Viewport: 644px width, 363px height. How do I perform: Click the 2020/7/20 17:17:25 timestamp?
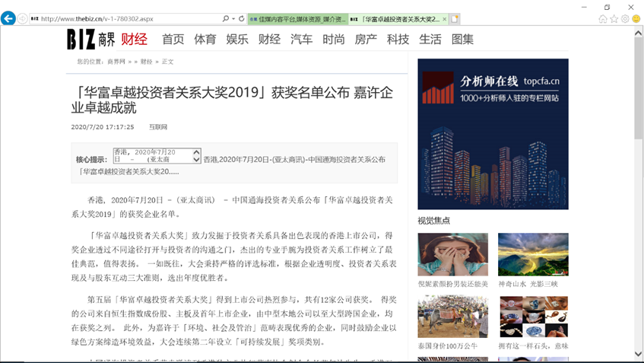pyautogui.click(x=103, y=127)
